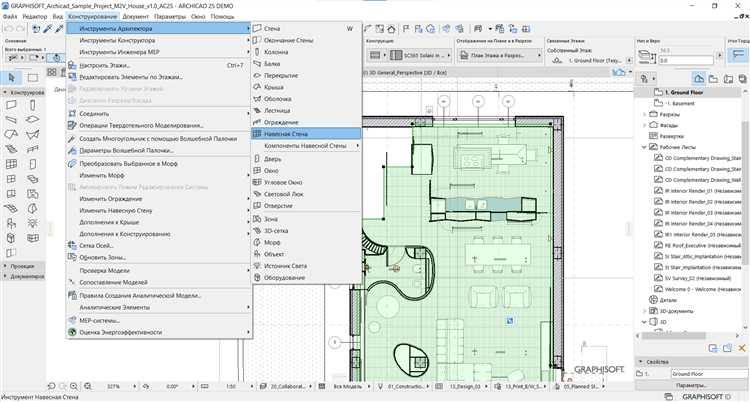
Task: Click the zoom-in magnifier in bottom bar
Action: click(x=74, y=386)
